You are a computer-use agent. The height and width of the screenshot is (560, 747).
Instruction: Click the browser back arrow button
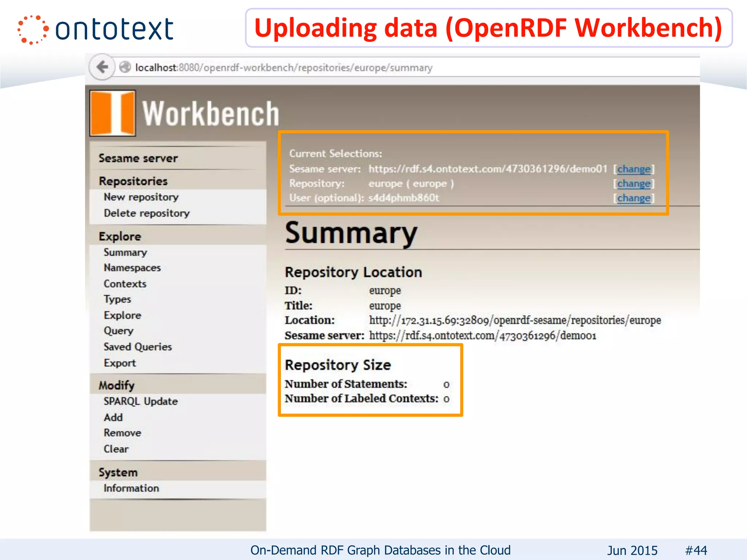tap(102, 67)
